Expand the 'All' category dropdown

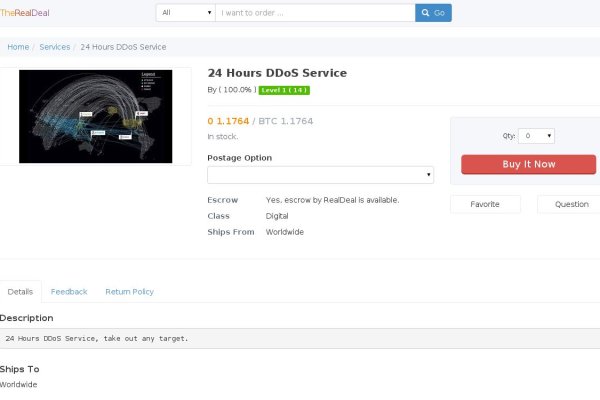(186, 13)
